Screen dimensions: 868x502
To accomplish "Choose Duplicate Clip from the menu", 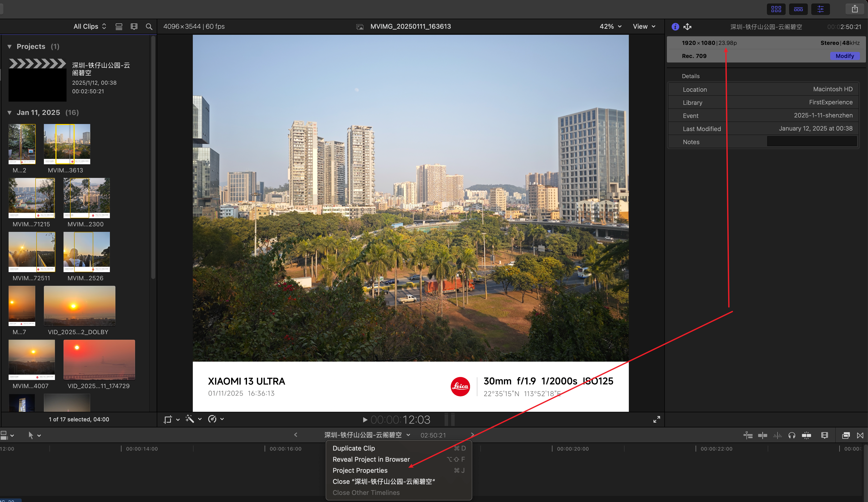I will [398, 448].
